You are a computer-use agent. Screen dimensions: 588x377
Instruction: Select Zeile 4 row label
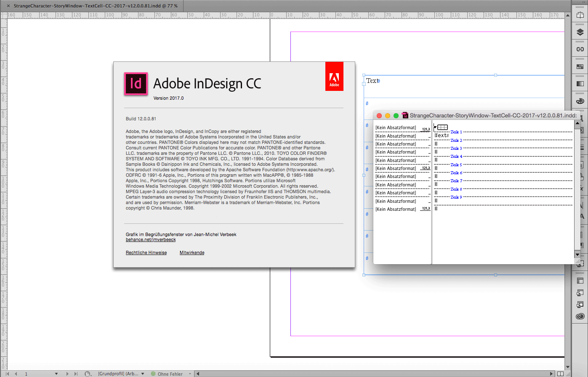(456, 156)
